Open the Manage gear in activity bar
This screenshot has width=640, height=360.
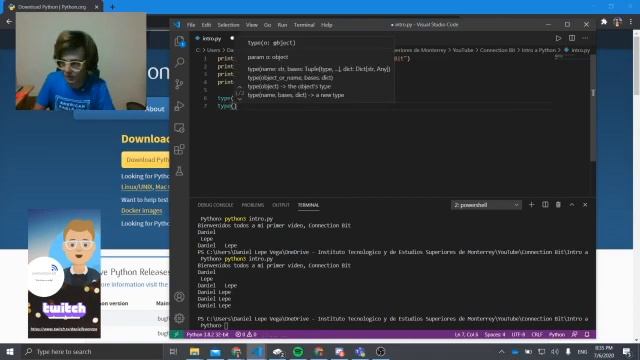180,318
